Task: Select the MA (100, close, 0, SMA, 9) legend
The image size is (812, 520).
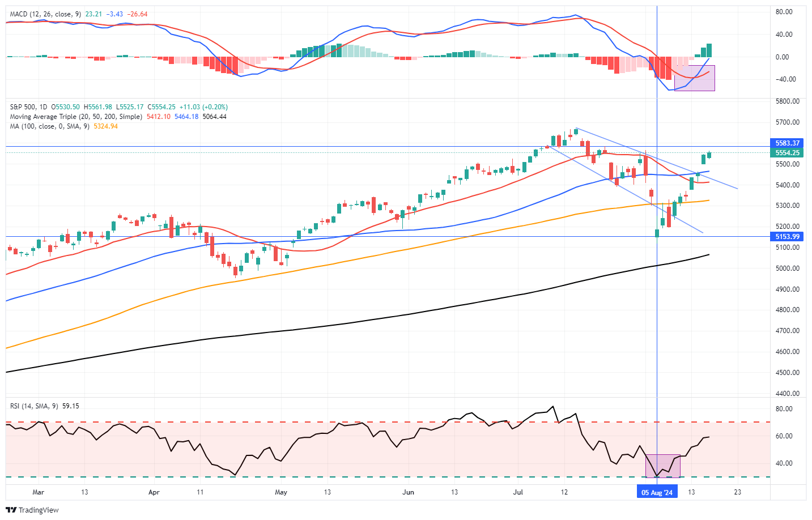Action: pos(50,126)
